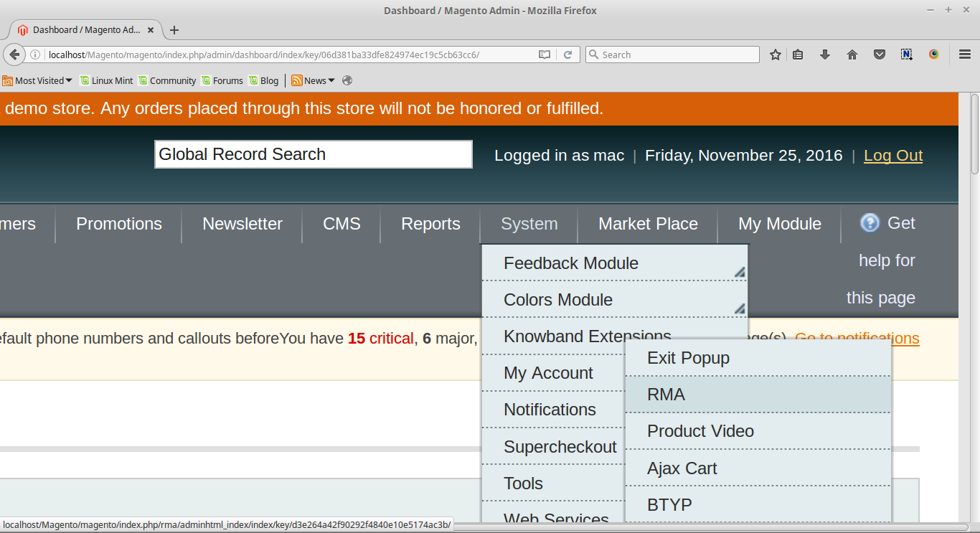Click the Firefox Search box
The width and height of the screenshot is (980, 533).
click(672, 55)
